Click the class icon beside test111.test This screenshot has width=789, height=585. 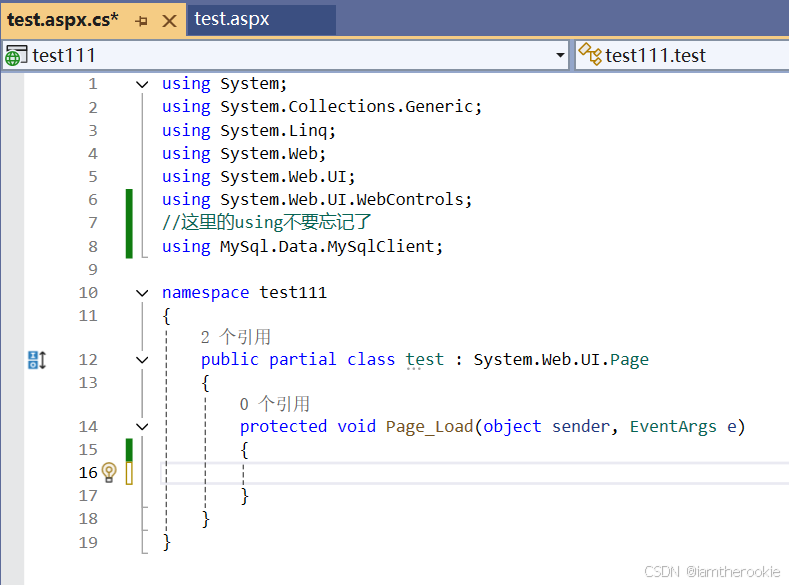click(x=590, y=54)
